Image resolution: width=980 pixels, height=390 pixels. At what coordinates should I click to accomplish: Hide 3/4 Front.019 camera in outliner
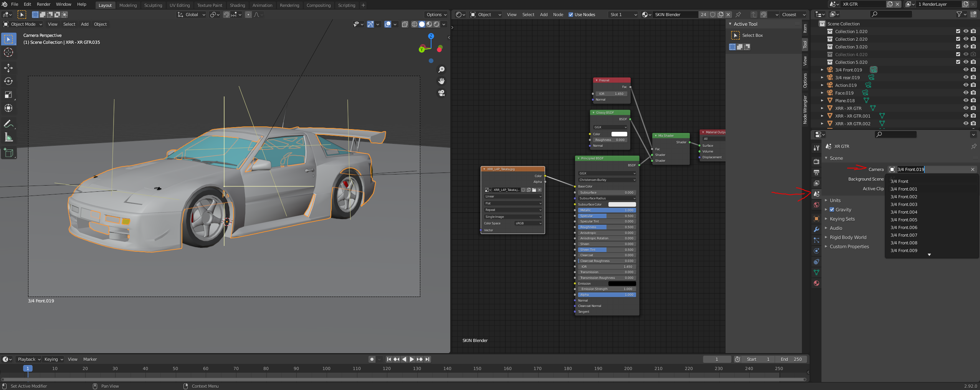(x=966, y=70)
